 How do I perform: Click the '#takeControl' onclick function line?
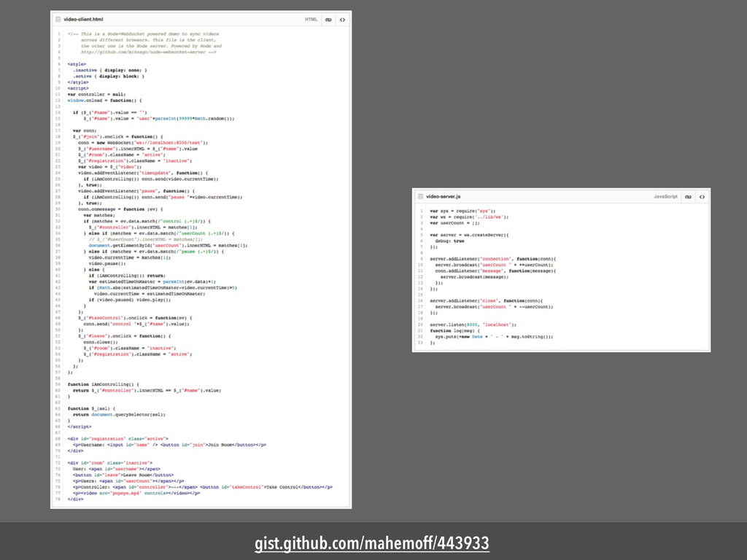pos(135,318)
